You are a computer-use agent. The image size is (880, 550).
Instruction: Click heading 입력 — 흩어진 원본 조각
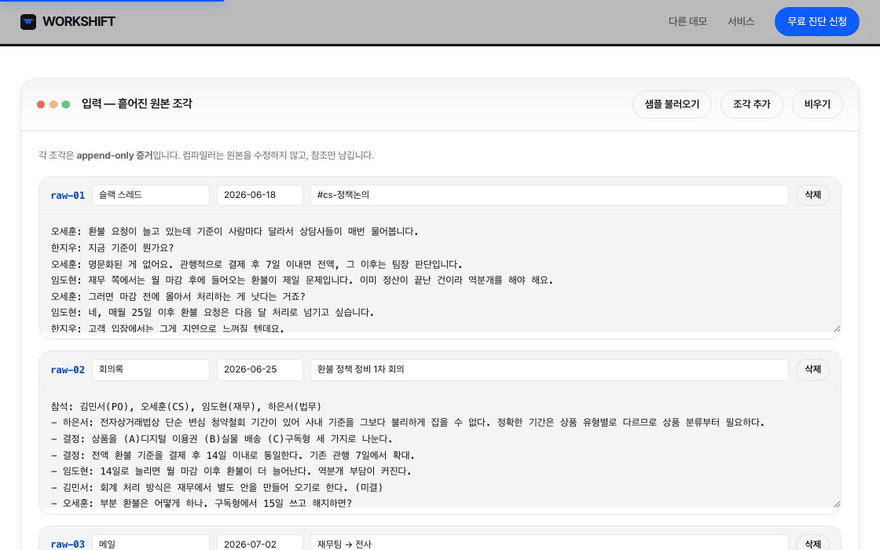pos(137,104)
